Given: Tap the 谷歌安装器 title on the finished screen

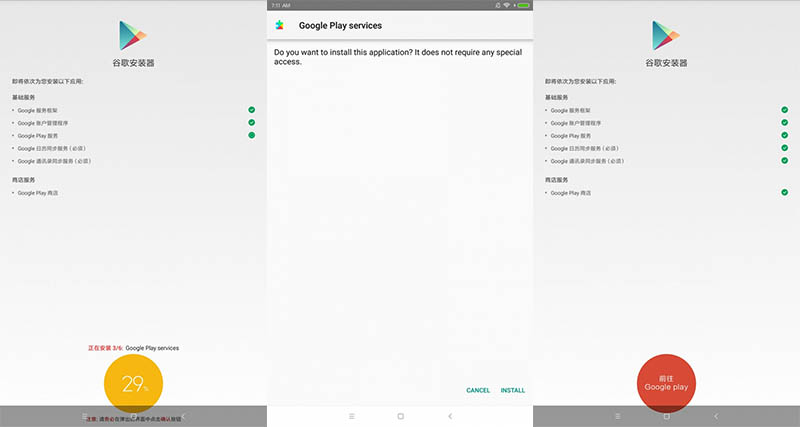Looking at the screenshot, I should click(x=666, y=63).
